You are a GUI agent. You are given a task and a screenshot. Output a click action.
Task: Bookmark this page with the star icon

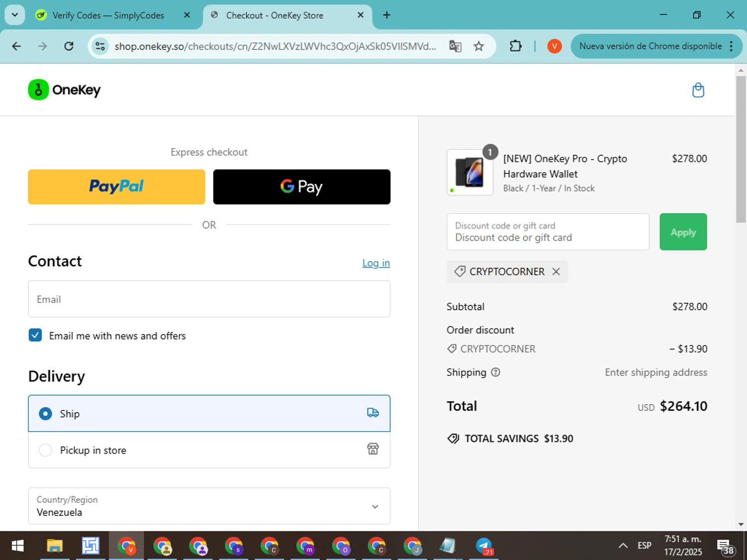[479, 46]
